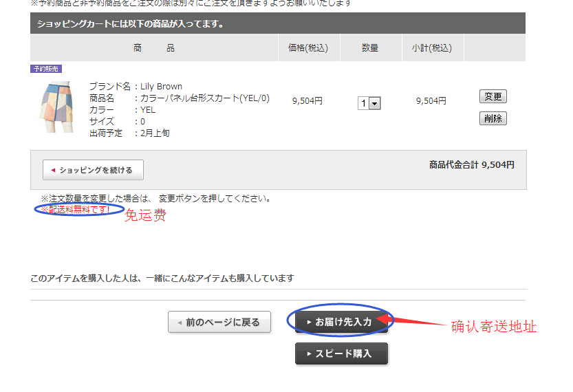Click the dark ショッピングカート header bar
The image size is (573, 392).
click(x=278, y=24)
